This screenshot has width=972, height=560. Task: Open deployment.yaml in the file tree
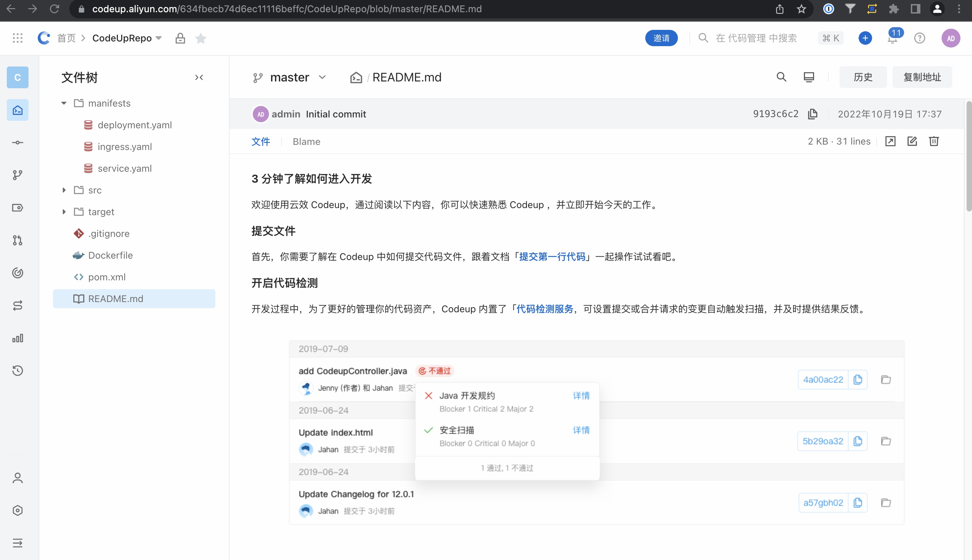tap(134, 125)
